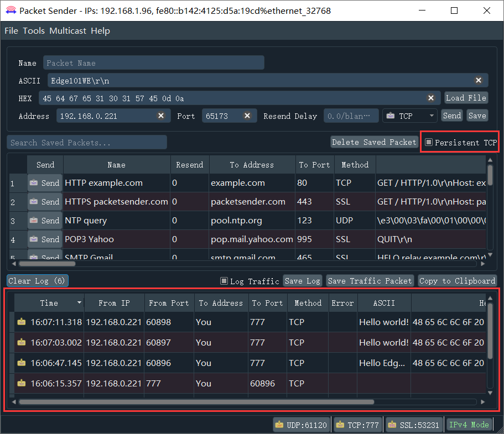Click packet icon of 16:06:47.145 log entry

tap(22, 363)
